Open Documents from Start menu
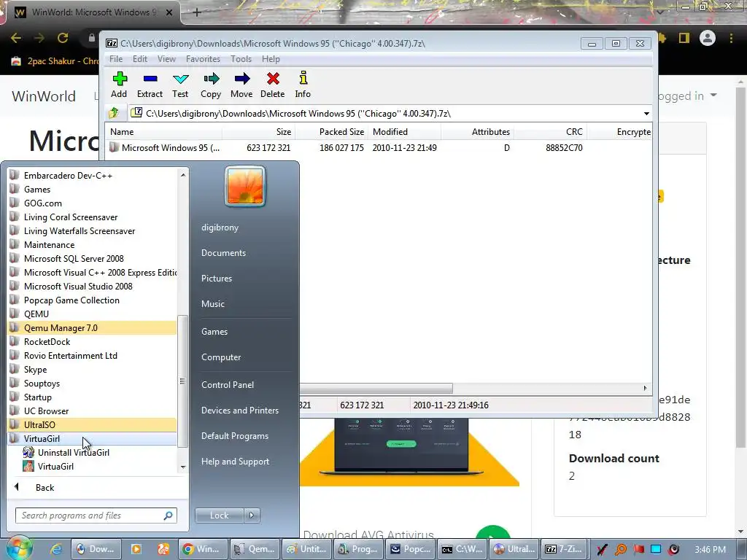Screen dimensions: 747x560 [223, 253]
